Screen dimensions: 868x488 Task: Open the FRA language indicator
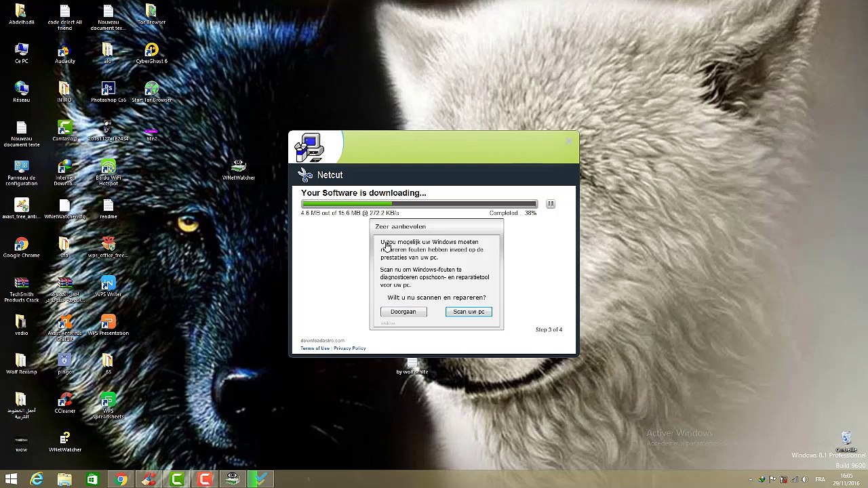[821, 480]
